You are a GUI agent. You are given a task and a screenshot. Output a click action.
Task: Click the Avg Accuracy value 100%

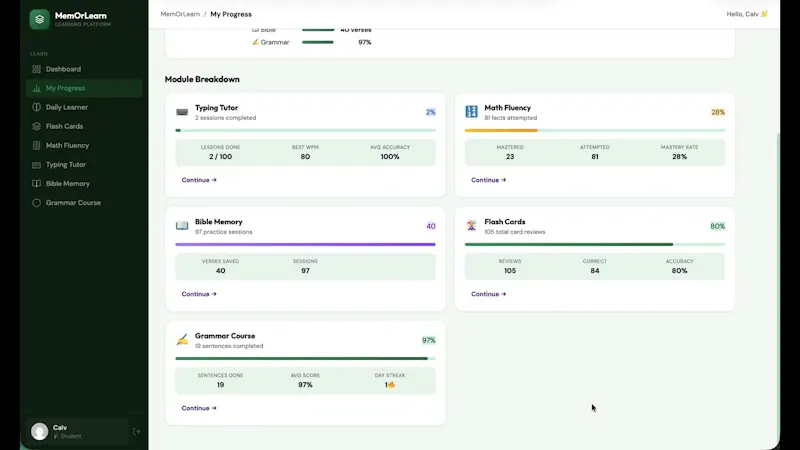click(x=390, y=157)
